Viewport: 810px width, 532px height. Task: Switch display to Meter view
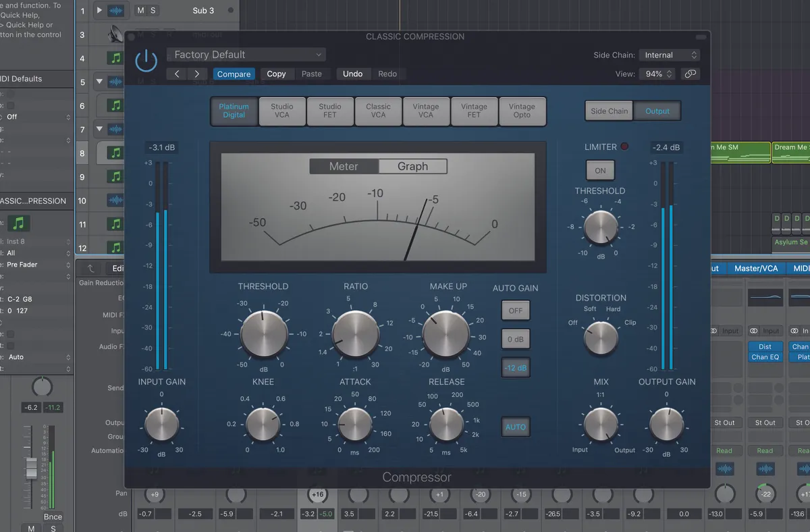click(x=344, y=166)
